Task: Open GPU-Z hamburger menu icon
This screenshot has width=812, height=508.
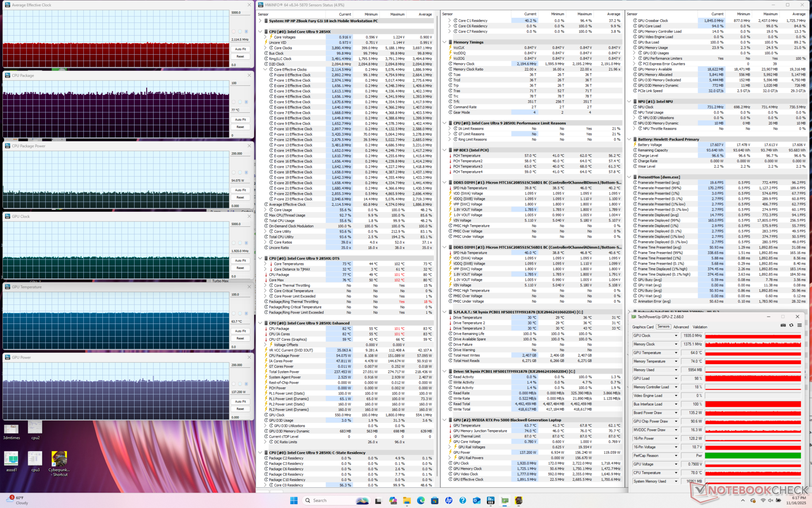Action: (x=799, y=325)
